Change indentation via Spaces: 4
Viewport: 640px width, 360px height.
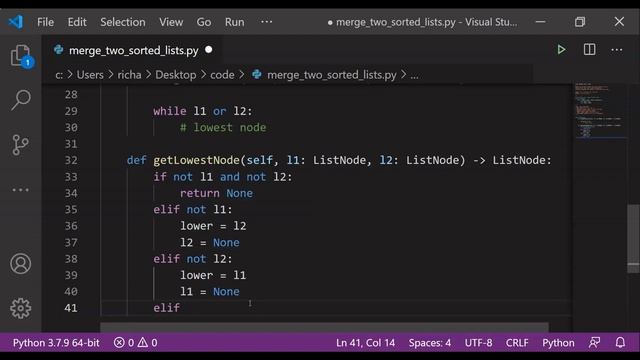pyautogui.click(x=430, y=342)
